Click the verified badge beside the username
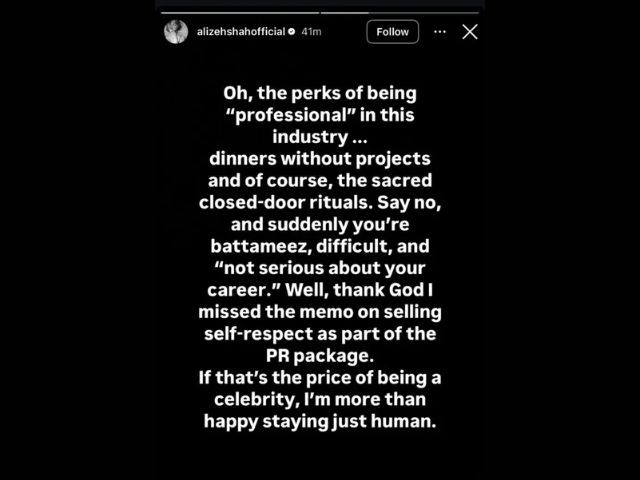The width and height of the screenshot is (640, 480). tap(291, 32)
